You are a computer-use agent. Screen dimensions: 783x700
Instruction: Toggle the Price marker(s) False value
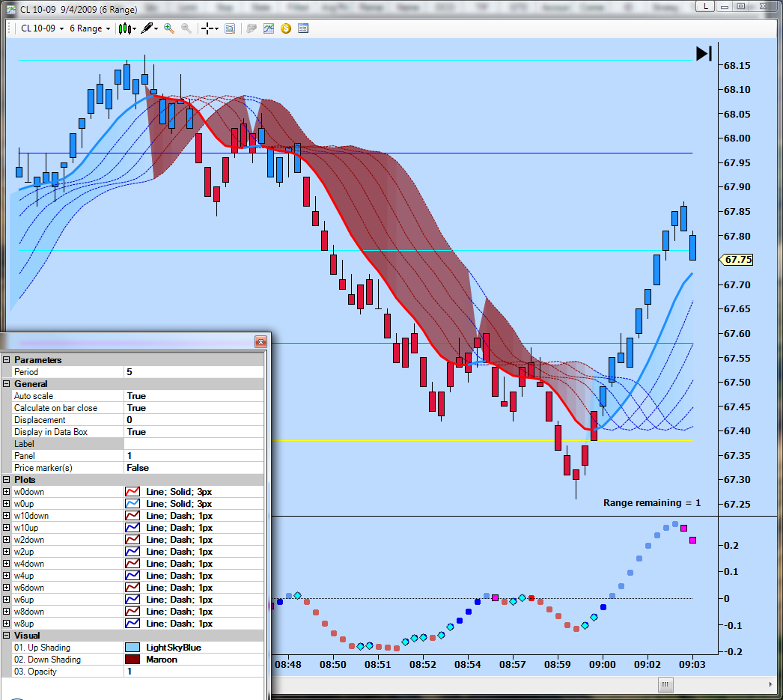pos(194,468)
